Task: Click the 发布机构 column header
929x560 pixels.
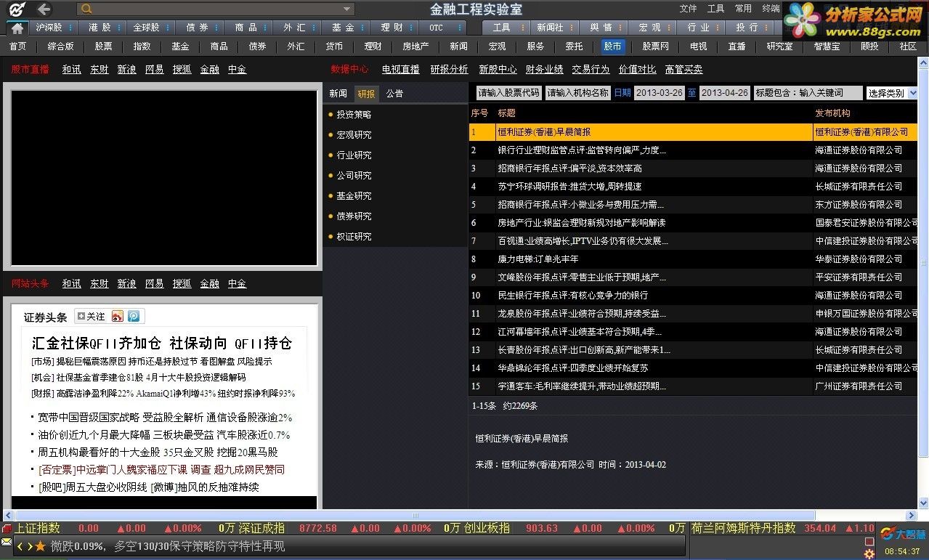Action: pyautogui.click(x=832, y=113)
